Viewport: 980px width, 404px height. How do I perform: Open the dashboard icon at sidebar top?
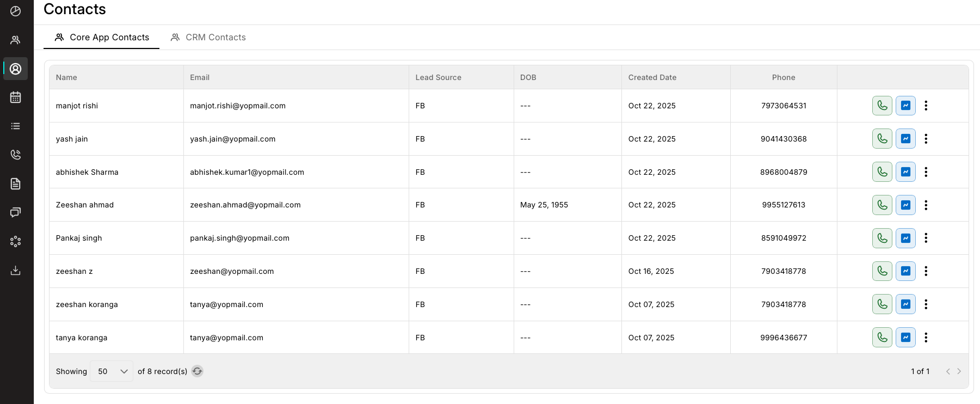16,11
